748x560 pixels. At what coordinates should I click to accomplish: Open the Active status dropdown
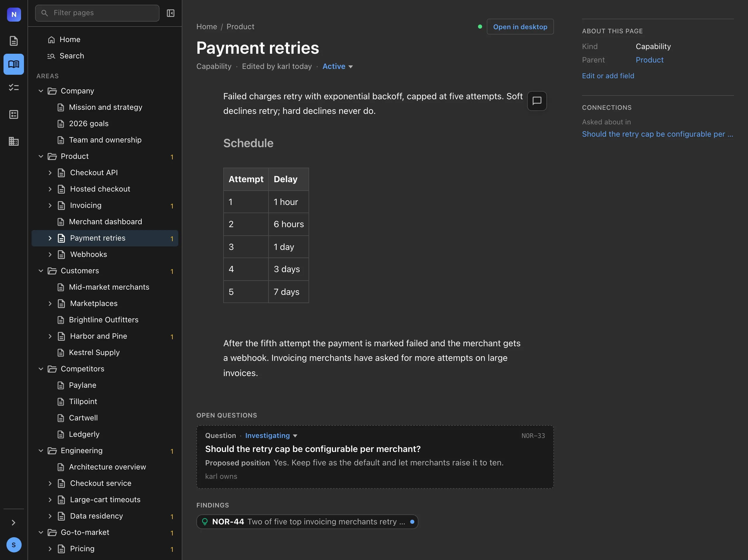tap(337, 66)
